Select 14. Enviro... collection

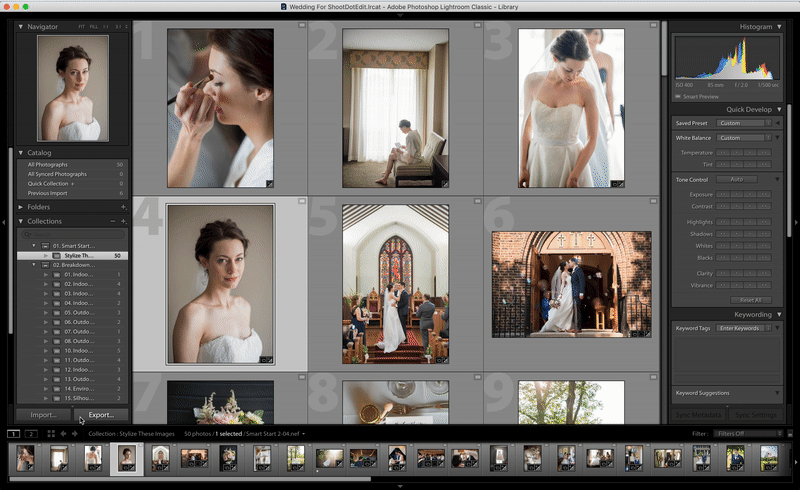click(72, 388)
